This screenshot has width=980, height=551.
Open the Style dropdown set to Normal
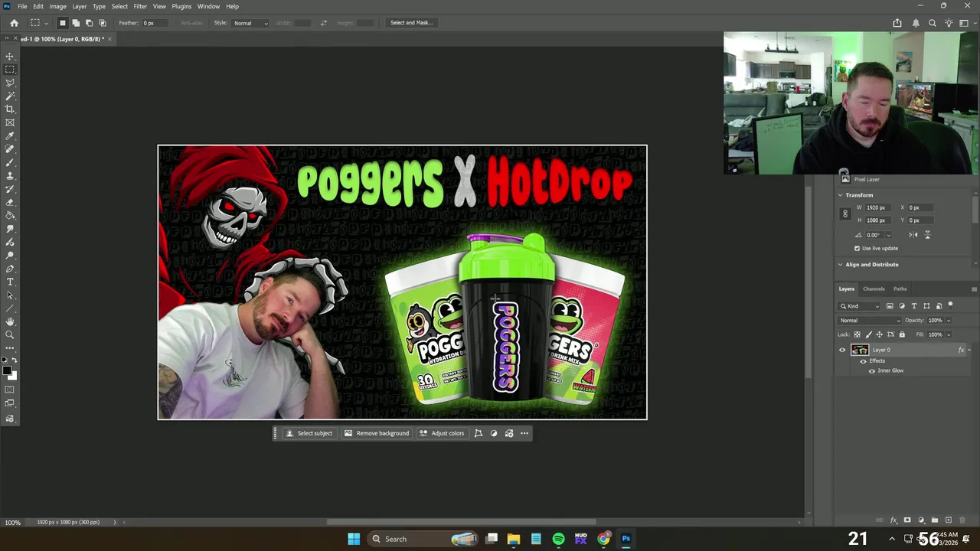point(250,23)
